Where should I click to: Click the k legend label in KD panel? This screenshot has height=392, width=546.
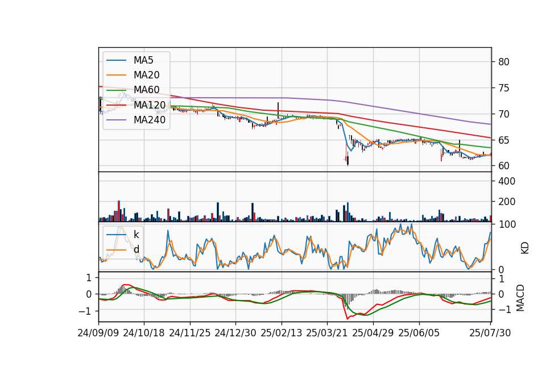point(136,235)
